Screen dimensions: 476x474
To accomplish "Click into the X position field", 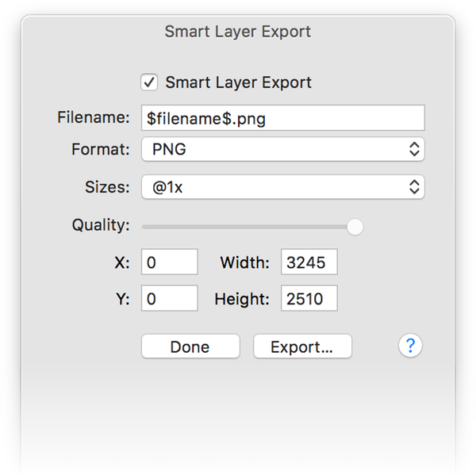I will (x=169, y=262).
